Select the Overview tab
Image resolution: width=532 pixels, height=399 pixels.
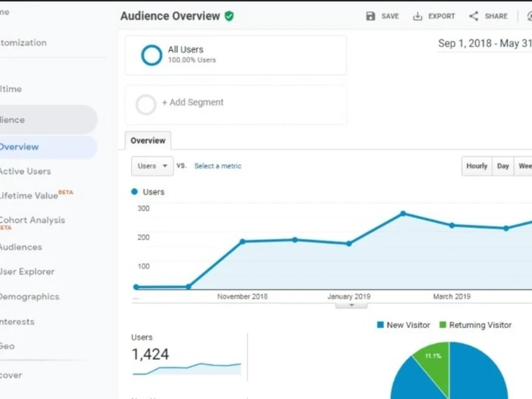148,140
